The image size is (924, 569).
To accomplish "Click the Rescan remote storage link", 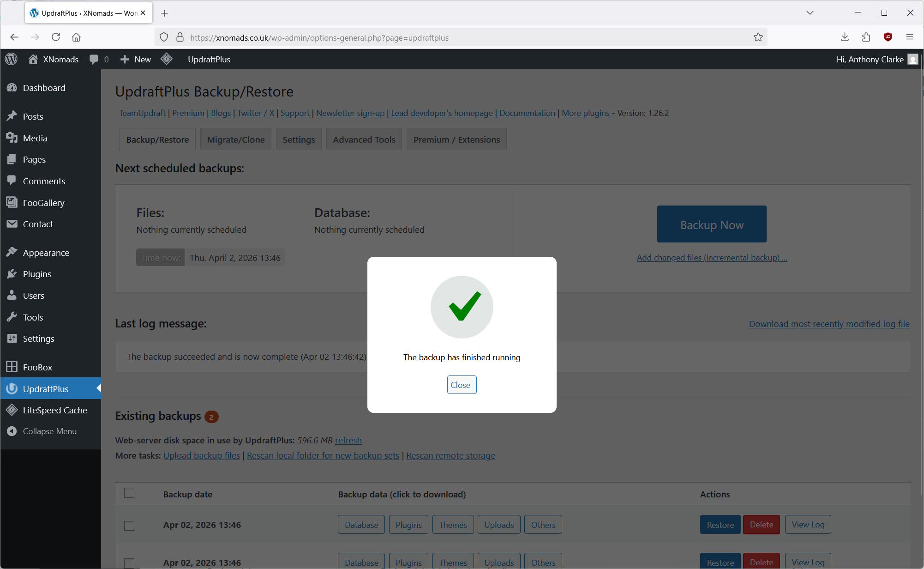I will click(x=450, y=456).
